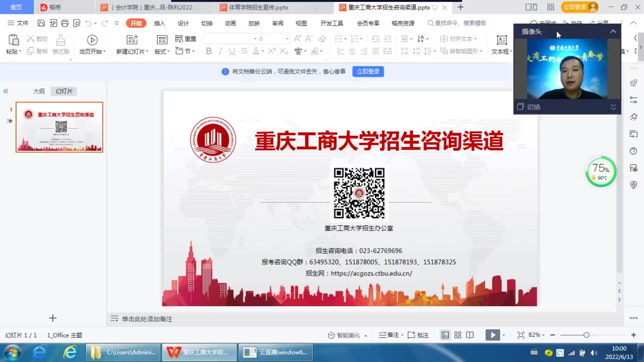Image resolution: width=644 pixels, height=362 pixels.
Task: Expand camera panel bottom chevron
Action: pos(613,107)
